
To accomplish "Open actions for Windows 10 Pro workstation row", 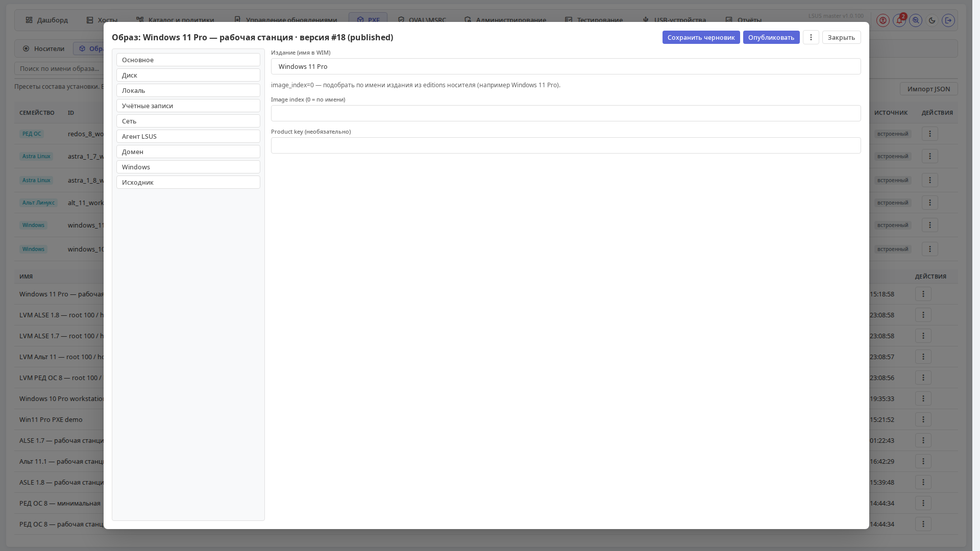I will [923, 398].
